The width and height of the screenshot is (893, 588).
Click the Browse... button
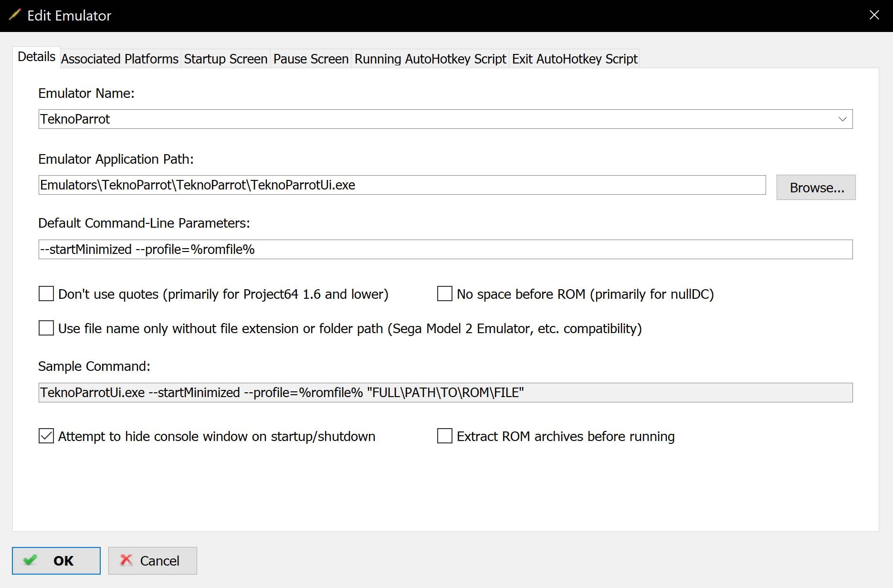pos(816,188)
